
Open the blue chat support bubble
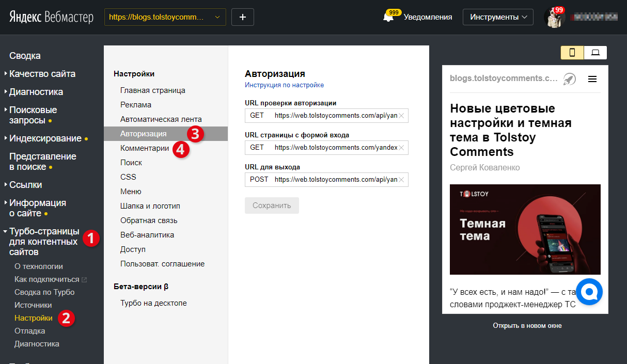[590, 292]
